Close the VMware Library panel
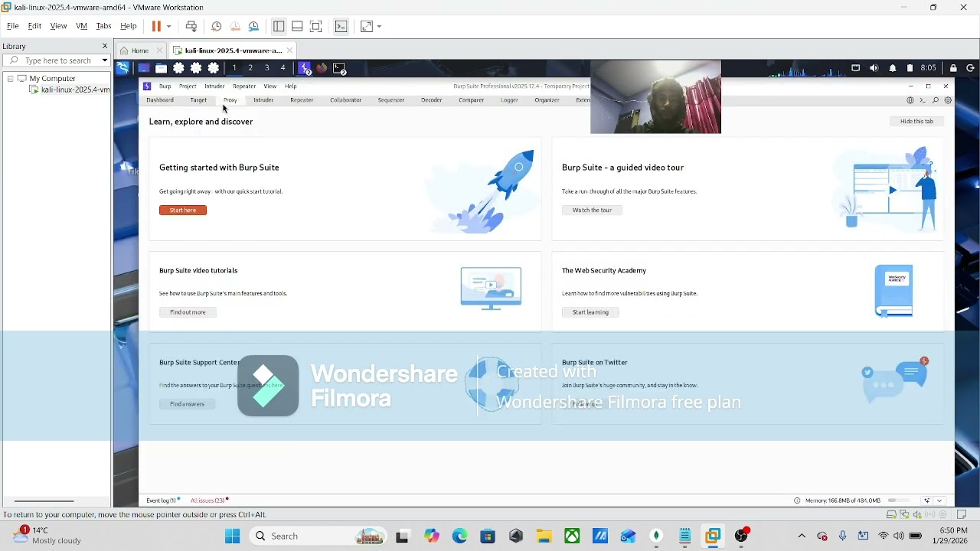This screenshot has width=980, height=551. (x=105, y=46)
